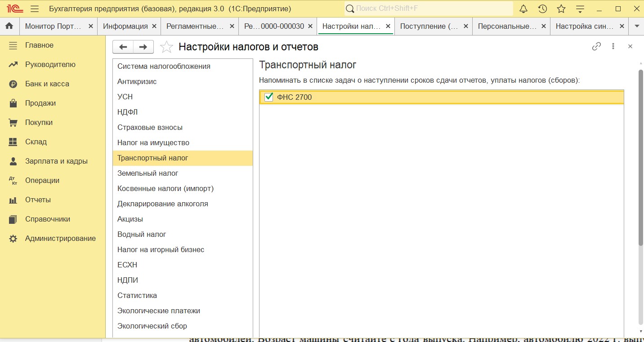Open notifications bell icon
This screenshot has height=342, width=644.
coord(523,9)
